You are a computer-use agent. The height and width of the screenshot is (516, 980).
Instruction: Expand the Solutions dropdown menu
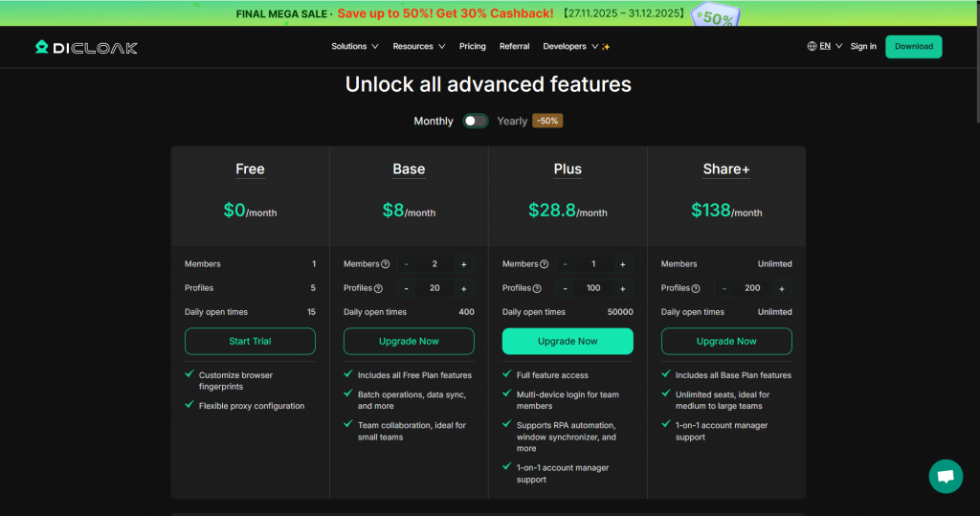[354, 46]
